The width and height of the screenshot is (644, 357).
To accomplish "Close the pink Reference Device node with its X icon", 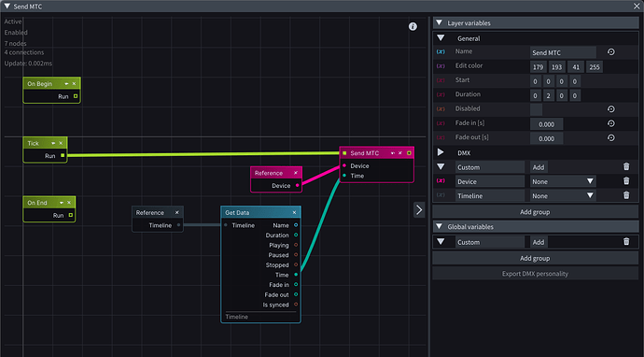I will [x=295, y=173].
